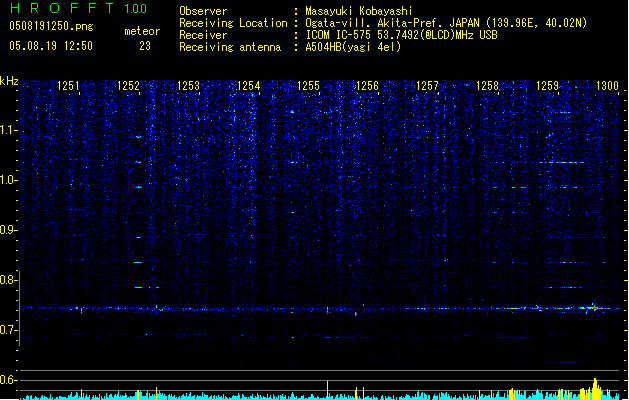Click the 1300 time marker
Screen dimensions: 629x400
pos(607,86)
